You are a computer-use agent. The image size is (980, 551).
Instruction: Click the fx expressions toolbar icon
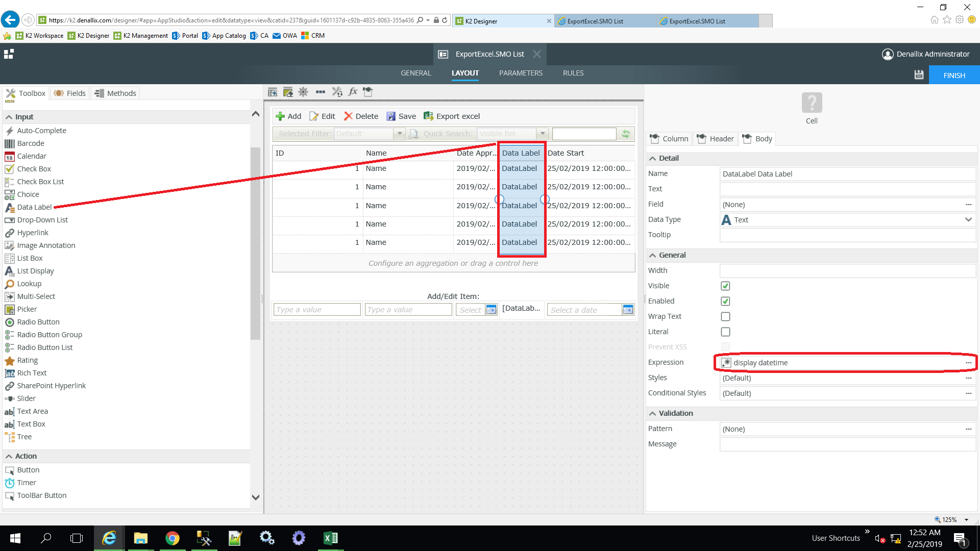tap(353, 92)
